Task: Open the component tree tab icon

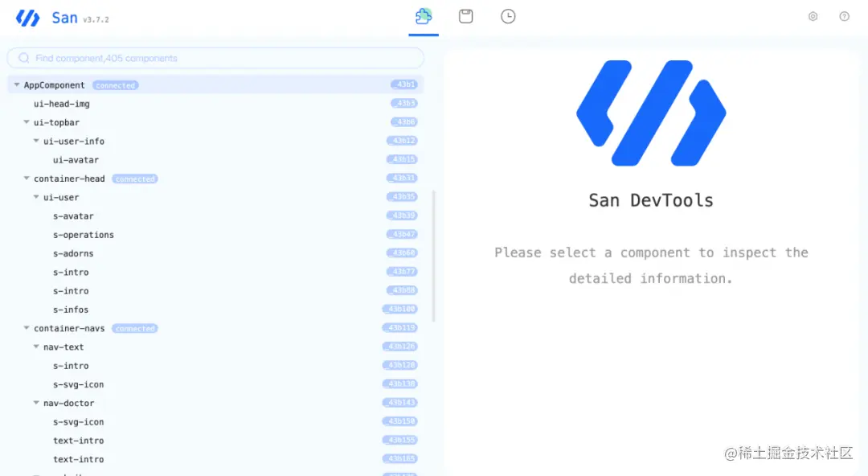Action: point(424,16)
